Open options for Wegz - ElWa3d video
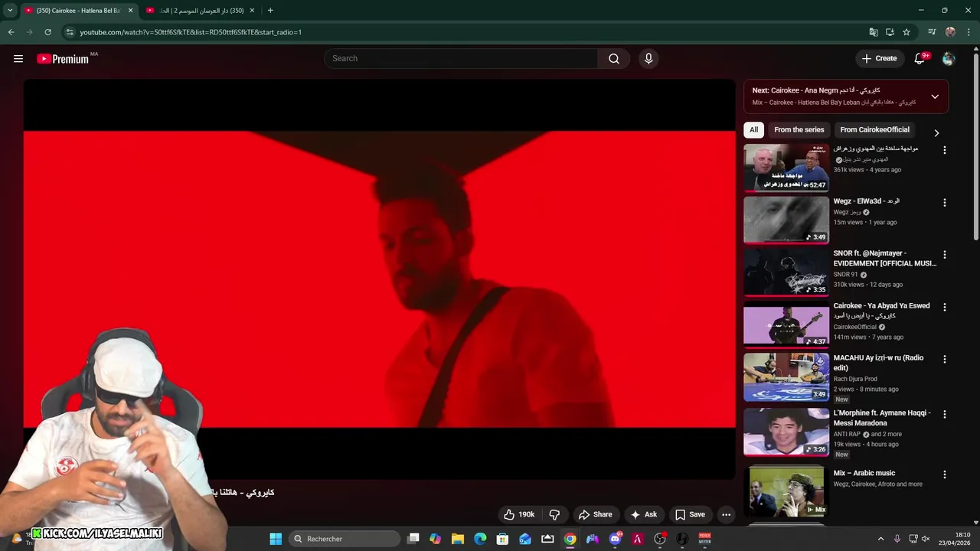The width and height of the screenshot is (980, 551). (x=945, y=203)
